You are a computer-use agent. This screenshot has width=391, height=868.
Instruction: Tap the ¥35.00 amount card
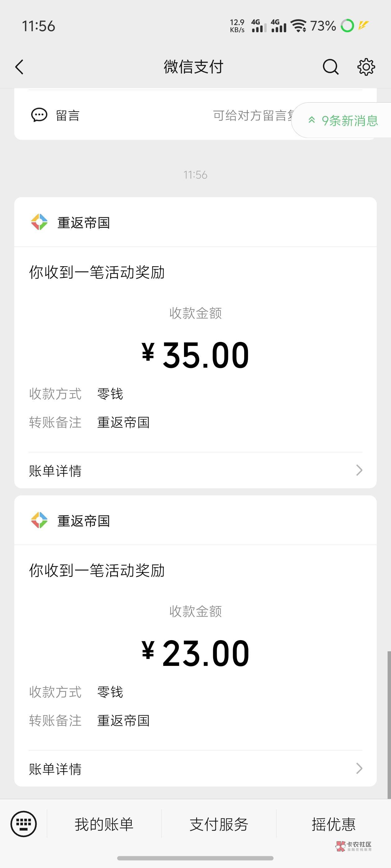point(195,343)
